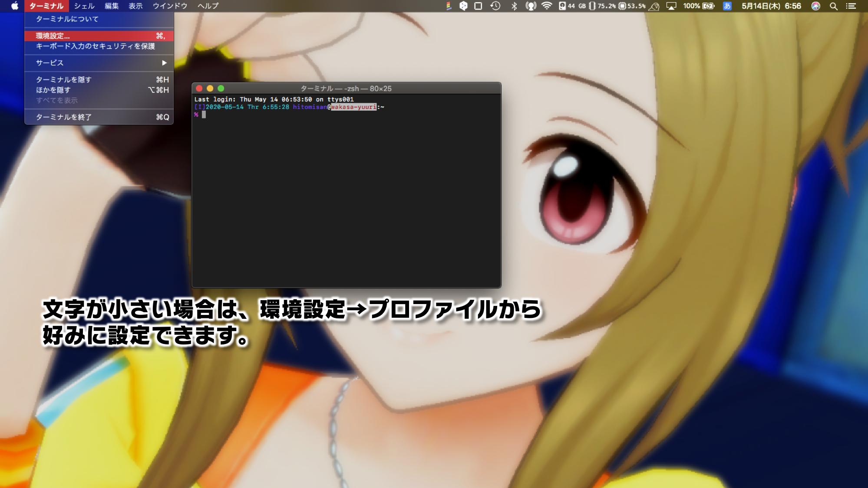Screen dimensions: 868x488
Task: Choose ターミナルを隠す menu entry
Action: [x=99, y=79]
